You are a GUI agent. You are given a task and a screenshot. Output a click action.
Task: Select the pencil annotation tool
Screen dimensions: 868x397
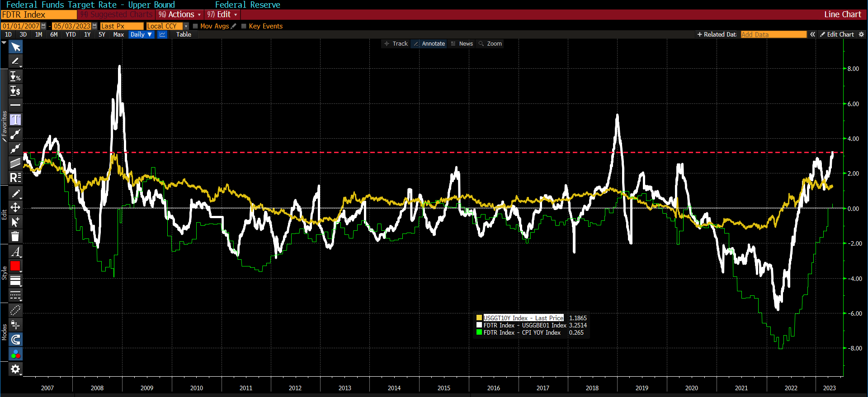click(x=15, y=61)
